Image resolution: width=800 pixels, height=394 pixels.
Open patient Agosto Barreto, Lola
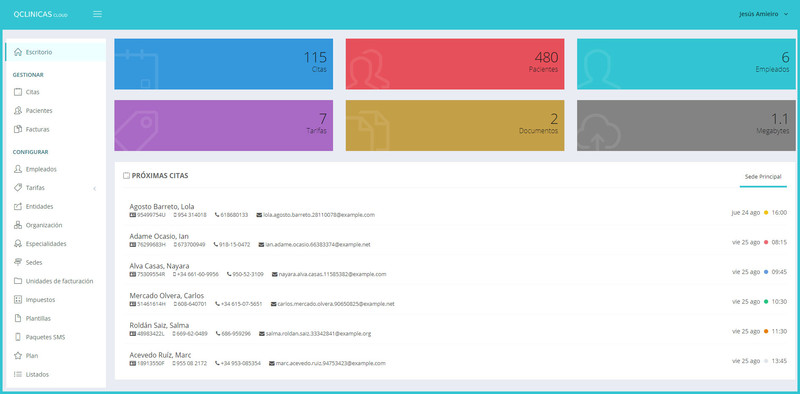click(162, 206)
